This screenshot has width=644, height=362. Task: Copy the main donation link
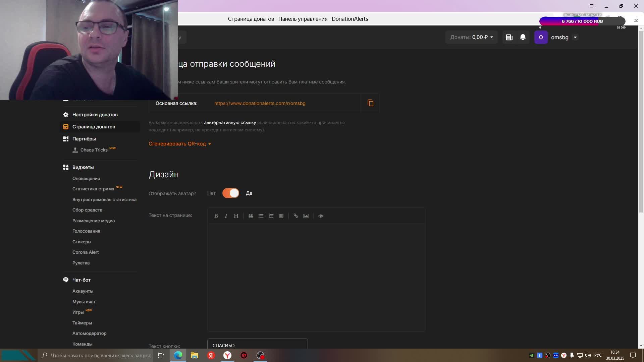(x=370, y=103)
